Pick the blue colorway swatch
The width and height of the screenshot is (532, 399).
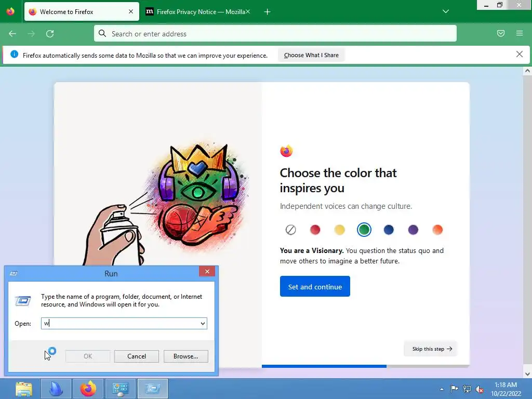pyautogui.click(x=389, y=230)
